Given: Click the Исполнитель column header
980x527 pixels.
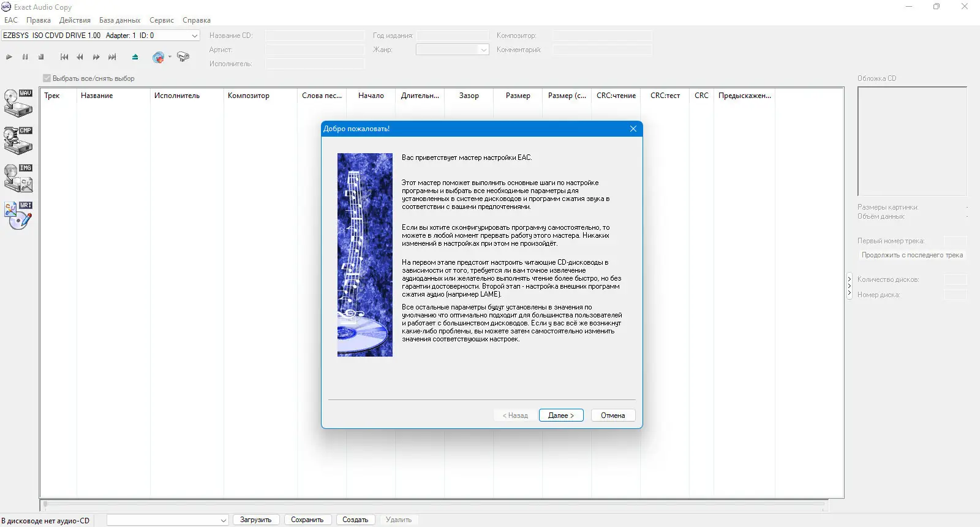Looking at the screenshot, I should click(187, 96).
